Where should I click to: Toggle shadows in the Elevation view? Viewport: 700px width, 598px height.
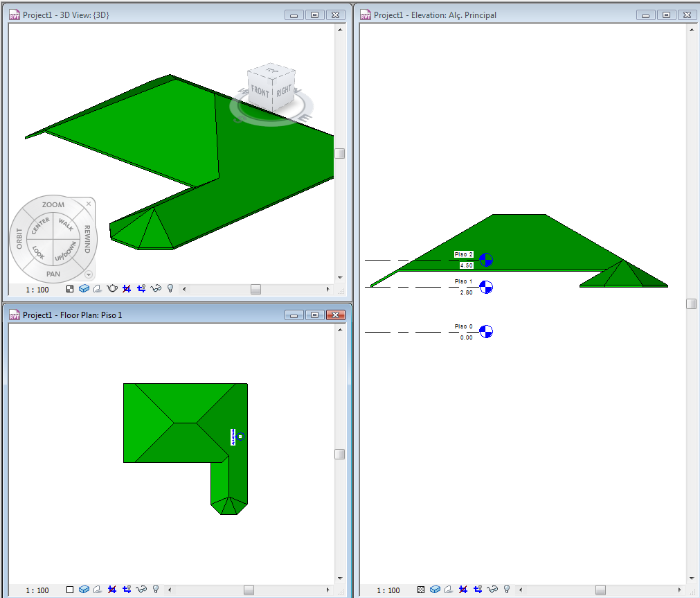click(449, 590)
